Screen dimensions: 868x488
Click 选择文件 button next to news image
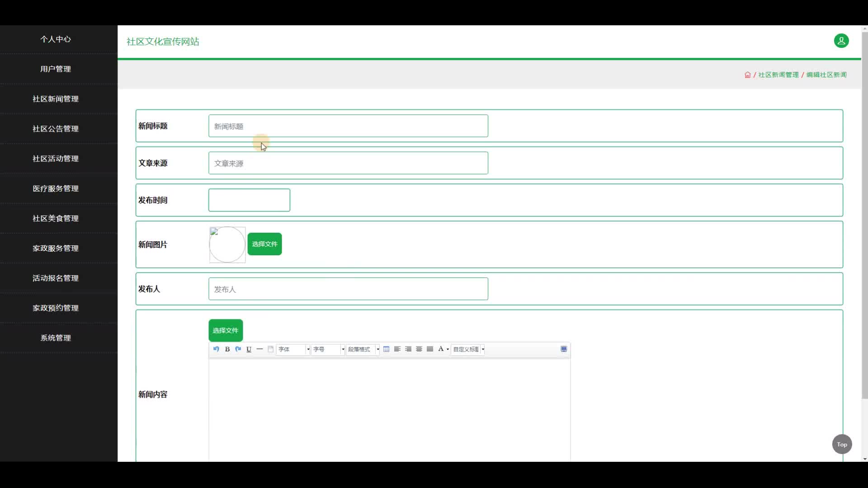(x=264, y=244)
